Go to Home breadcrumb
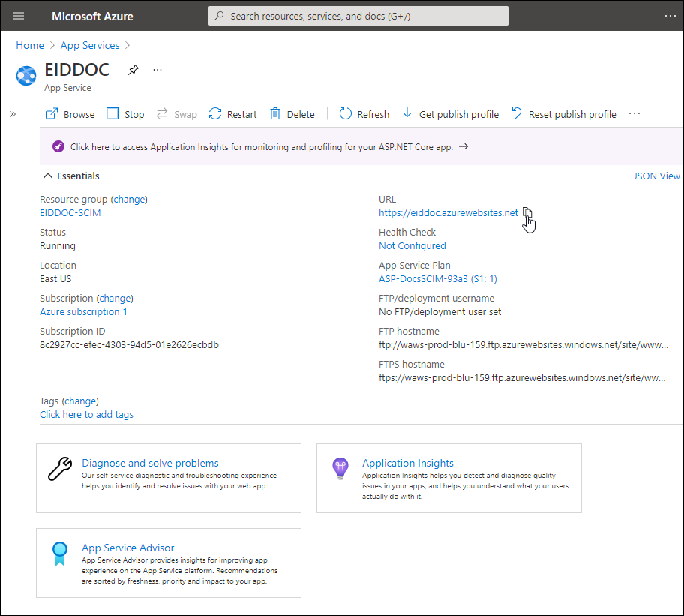Image resolution: width=684 pixels, height=616 pixels. click(30, 45)
